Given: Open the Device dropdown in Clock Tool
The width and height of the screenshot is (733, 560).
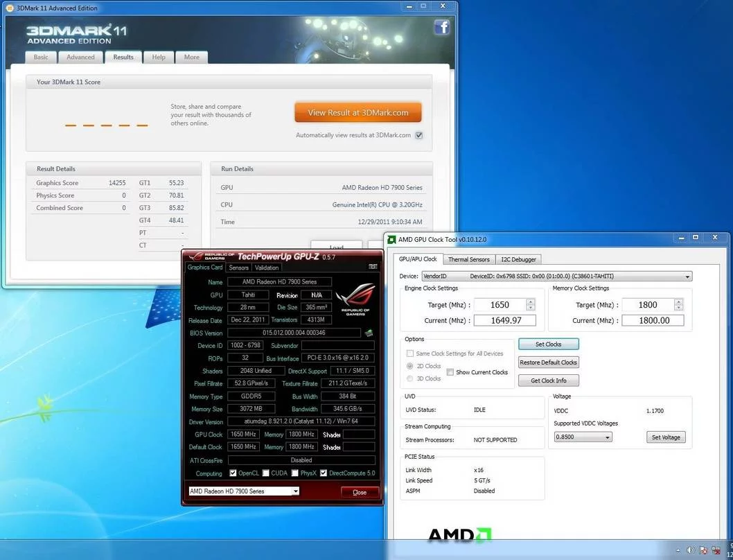Looking at the screenshot, I should click(686, 276).
